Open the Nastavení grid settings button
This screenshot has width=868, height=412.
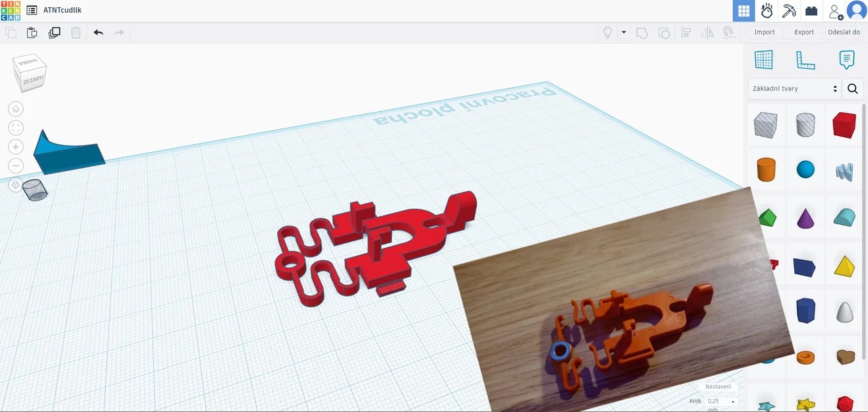718,387
